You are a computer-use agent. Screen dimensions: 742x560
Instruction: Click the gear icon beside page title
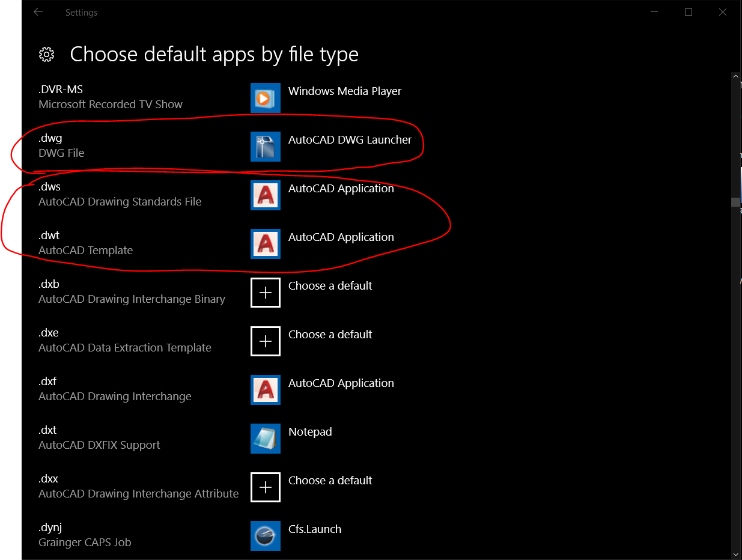click(x=46, y=55)
